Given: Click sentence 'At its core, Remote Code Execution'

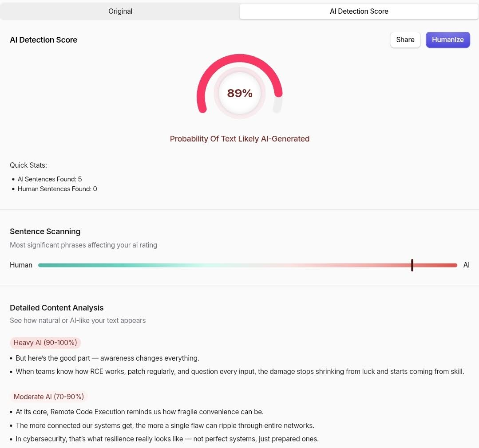Looking at the screenshot, I should point(139,412).
